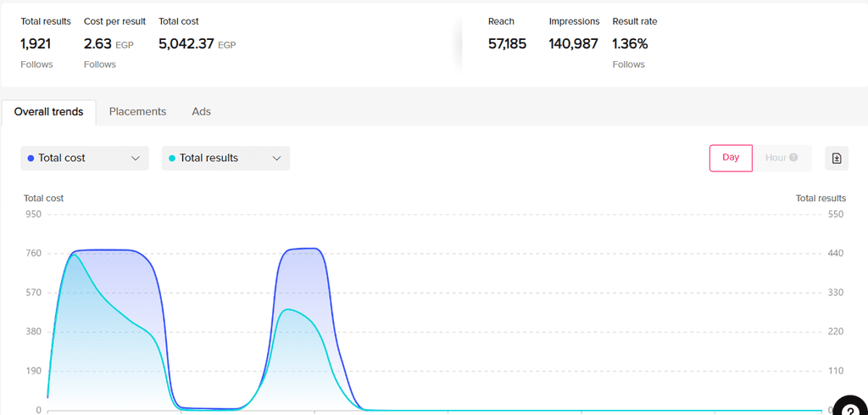Select the Day granularity toggle
Screen dimensions: 868x415
pyautogui.click(x=731, y=158)
